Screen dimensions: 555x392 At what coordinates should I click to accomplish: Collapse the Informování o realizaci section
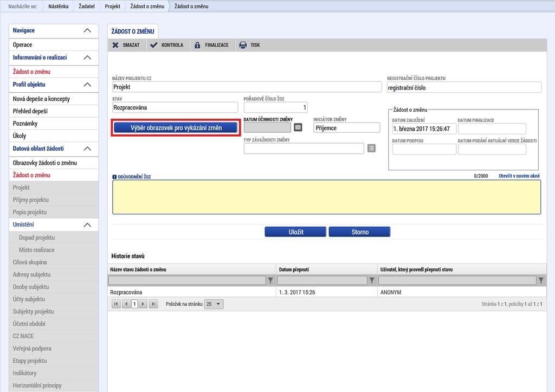pyautogui.click(x=87, y=57)
